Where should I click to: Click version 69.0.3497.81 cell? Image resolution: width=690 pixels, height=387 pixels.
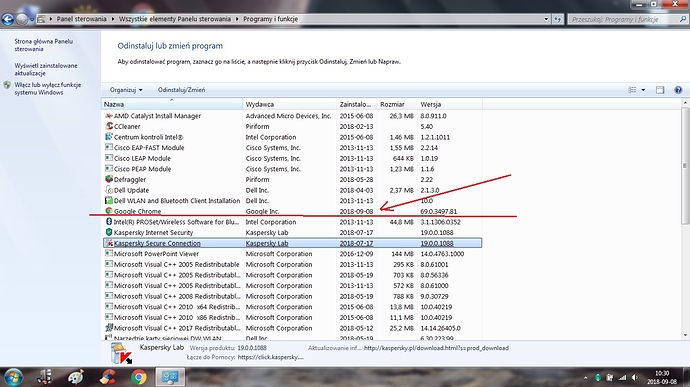(x=438, y=211)
